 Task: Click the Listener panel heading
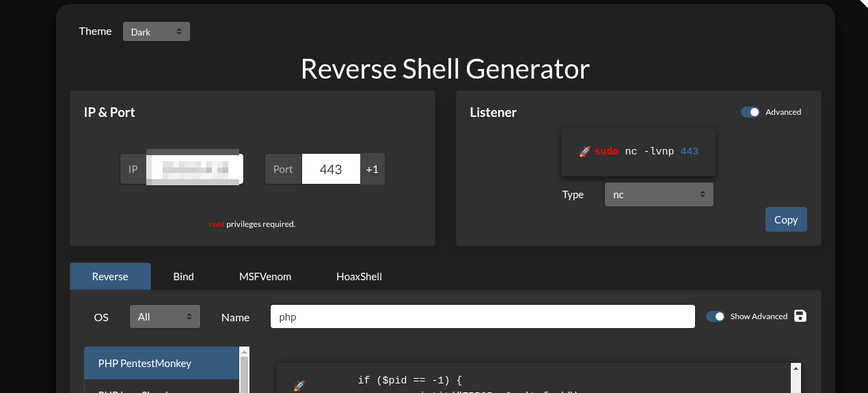pos(493,113)
